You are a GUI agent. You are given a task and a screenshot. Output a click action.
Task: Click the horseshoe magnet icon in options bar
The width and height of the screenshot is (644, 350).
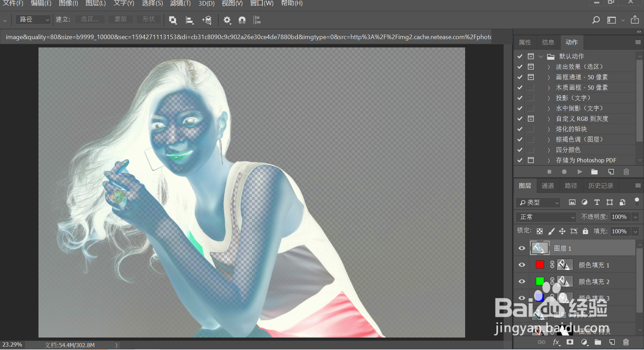click(242, 20)
